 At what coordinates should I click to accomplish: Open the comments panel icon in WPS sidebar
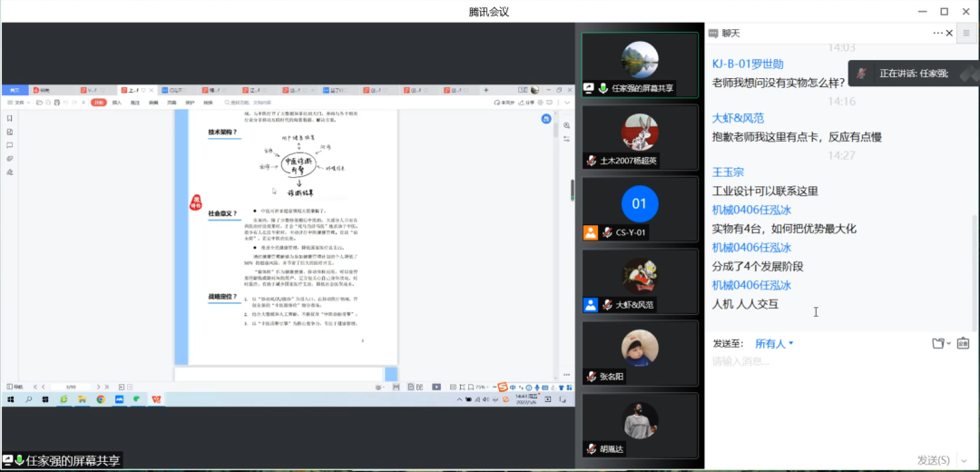tap(9, 145)
